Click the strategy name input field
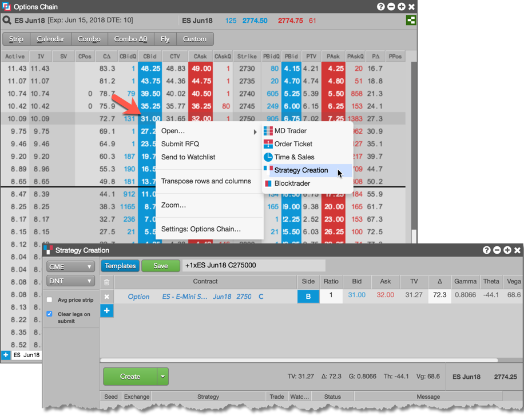The width and height of the screenshot is (524, 420). tap(253, 266)
